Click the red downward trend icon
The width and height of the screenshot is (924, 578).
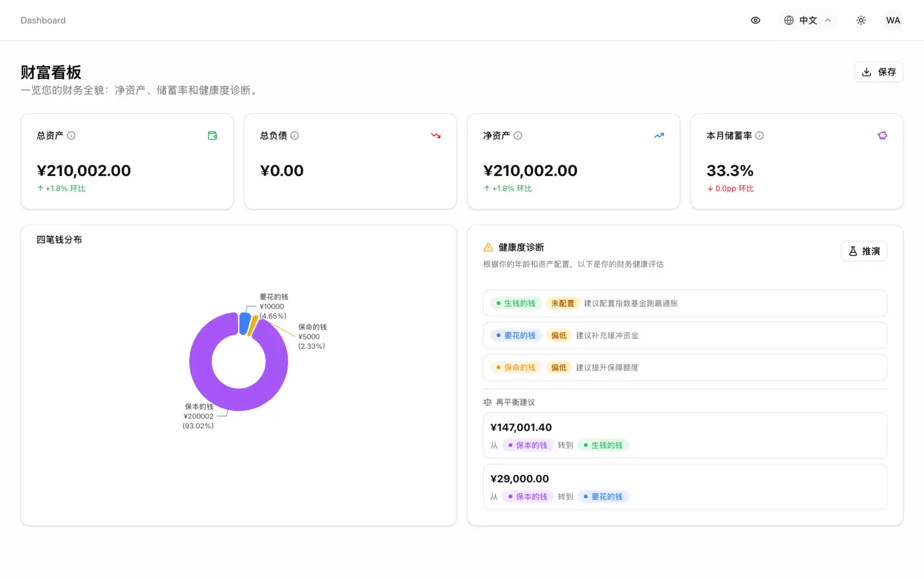click(436, 136)
